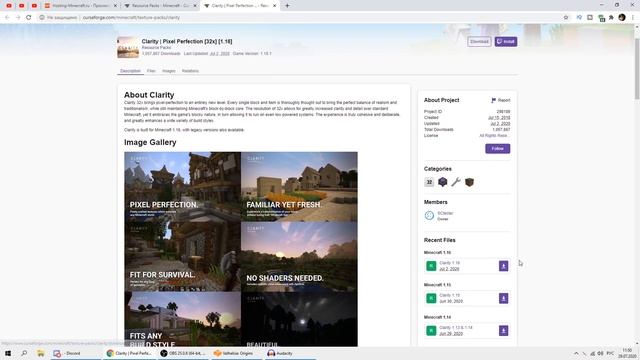Screen dimensions: 640x360
Task: Open the first pinned YouTube tab
Action: tap(9, 6)
